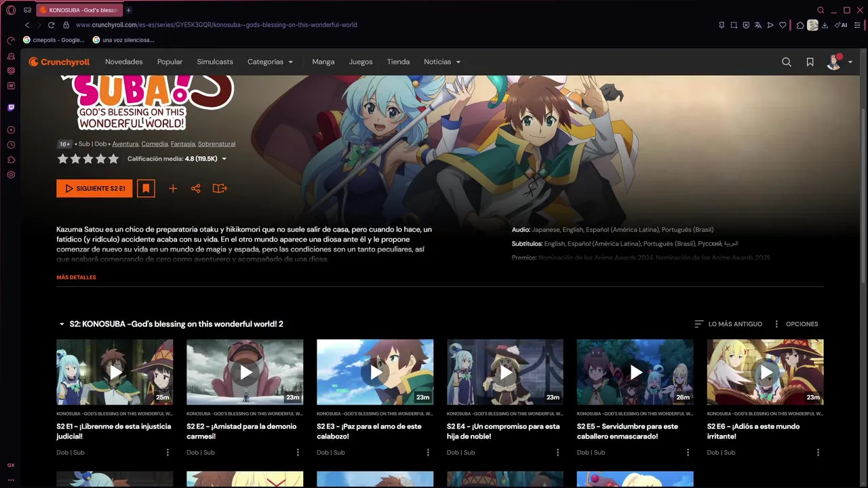868x488 pixels.
Task: Click the heart bookmark icon in address bar
Action: (783, 25)
